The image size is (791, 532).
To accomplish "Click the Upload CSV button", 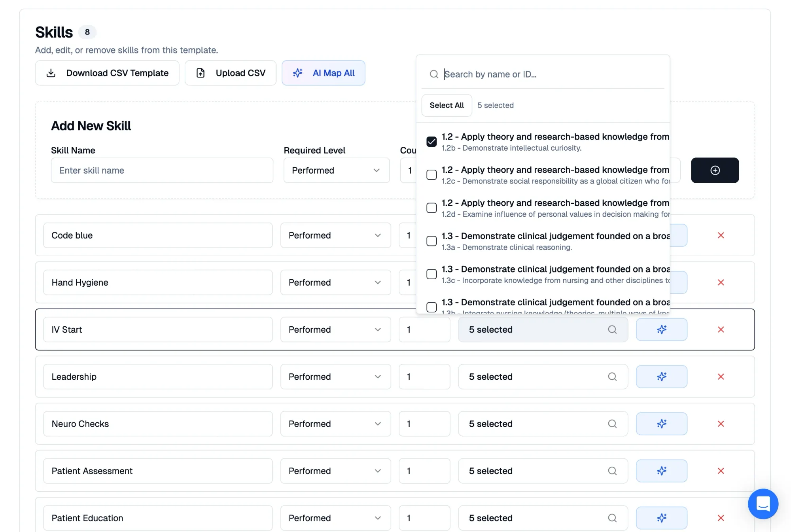I will point(230,73).
